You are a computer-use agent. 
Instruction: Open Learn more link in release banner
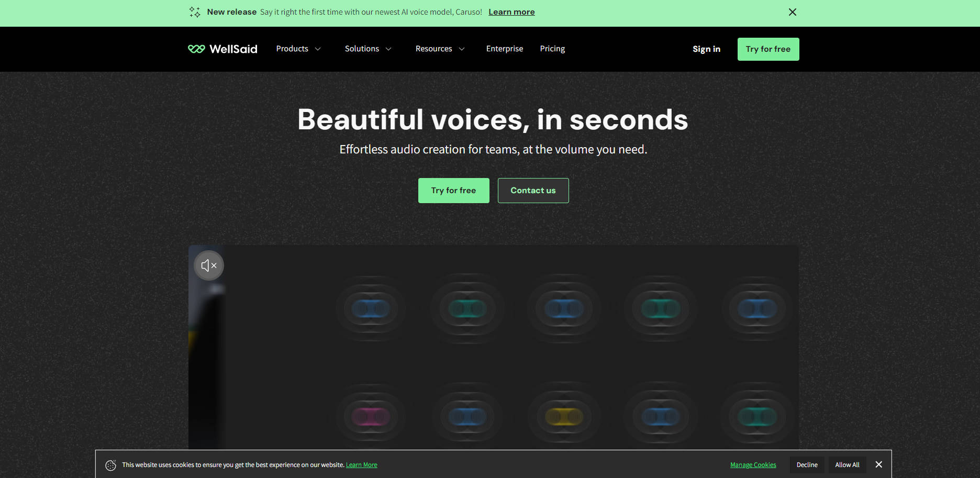tap(511, 12)
